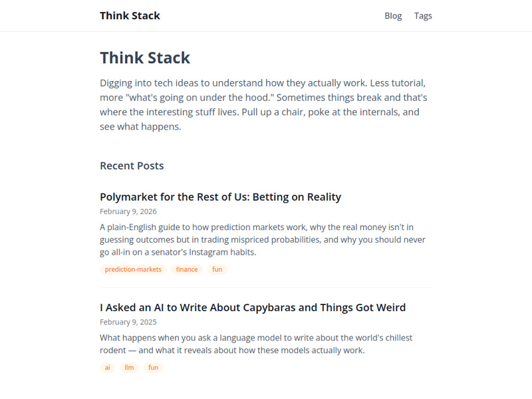Click the Recent Posts heading

[x=132, y=166]
